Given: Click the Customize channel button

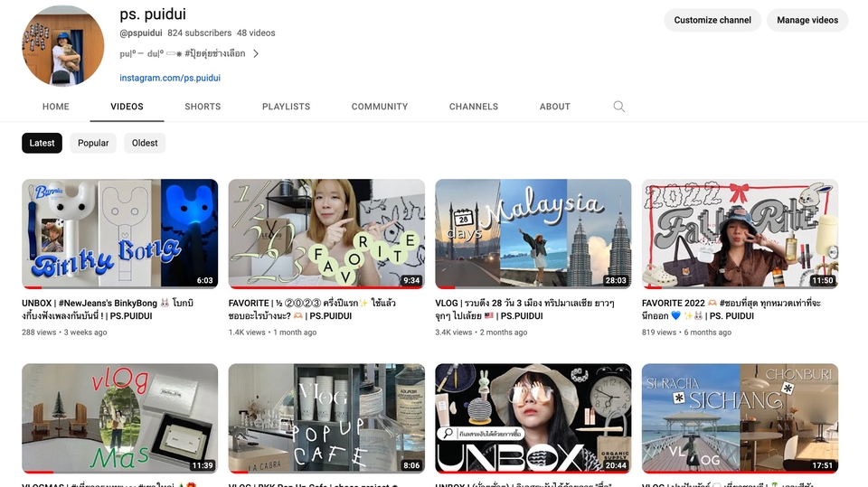Looking at the screenshot, I should tap(712, 20).
